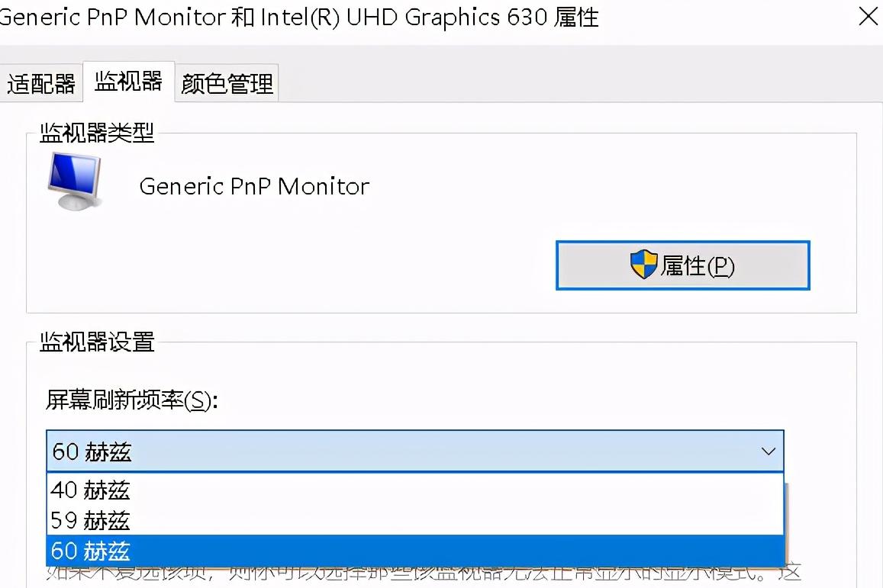The height and width of the screenshot is (588, 883).
Task: Select the 监视器 tab
Action: click(x=127, y=82)
